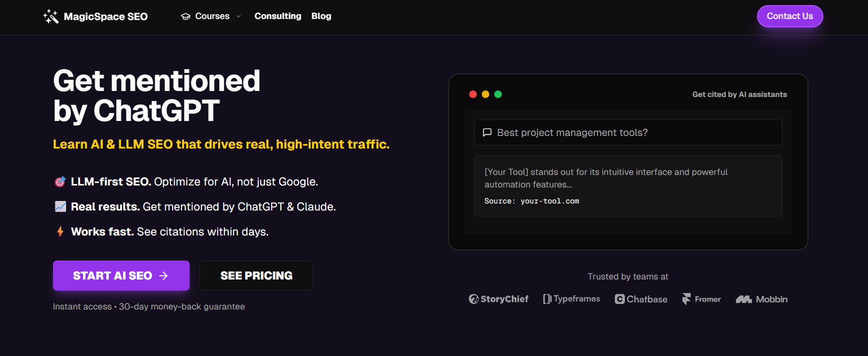Click the yellow 'Learn AI & LLM SEO' subheading
The width and height of the screenshot is (868, 356).
click(x=221, y=144)
